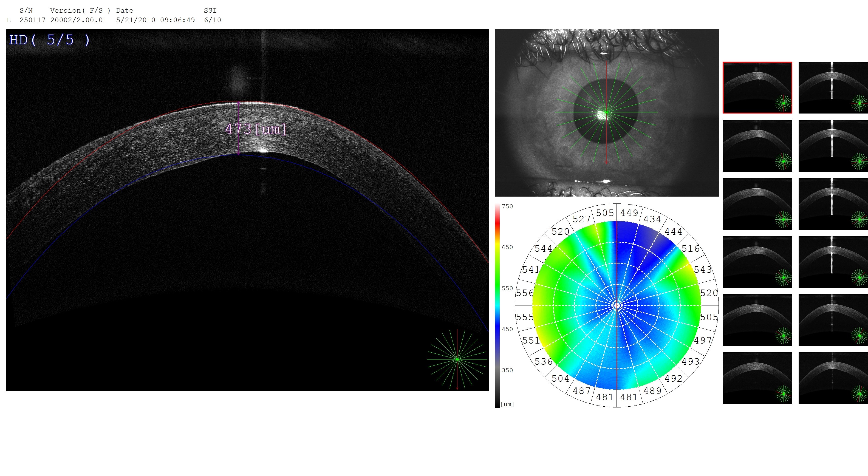
Task: Click the 550 label on the color scale
Action: (x=507, y=288)
